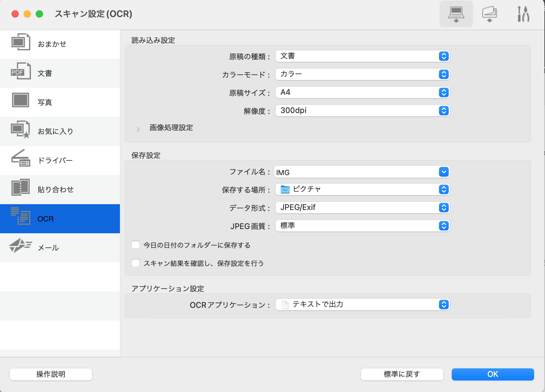Viewport: 545px width, 392px height.
Task: Click the 貼り合わせ stitch icon
Action: tap(21, 187)
